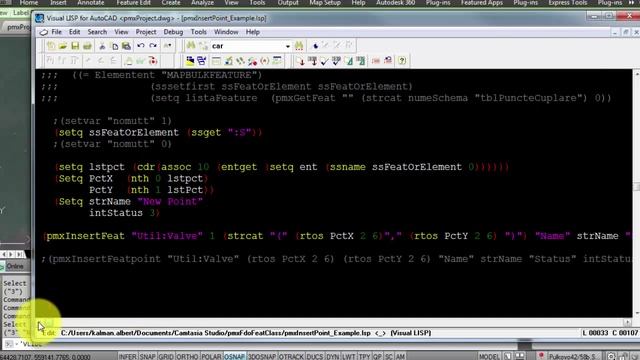This screenshot has height=360, width=640.
Task: Undo the last edit
Action: (x=141, y=46)
